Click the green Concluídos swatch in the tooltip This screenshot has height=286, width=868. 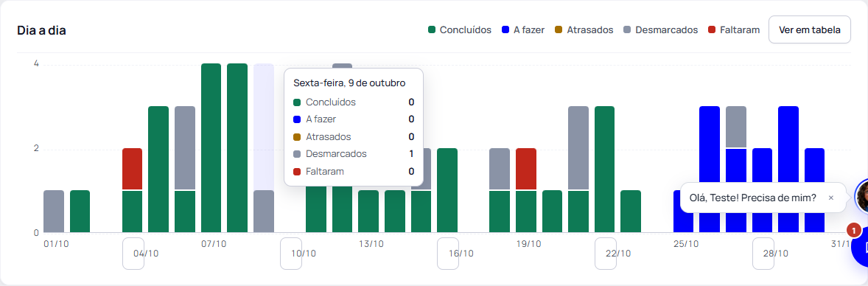pyautogui.click(x=297, y=102)
